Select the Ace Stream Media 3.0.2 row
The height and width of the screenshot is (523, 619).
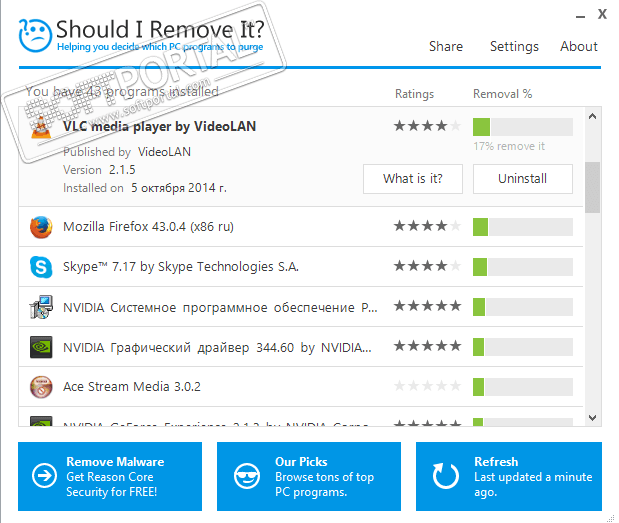301,387
